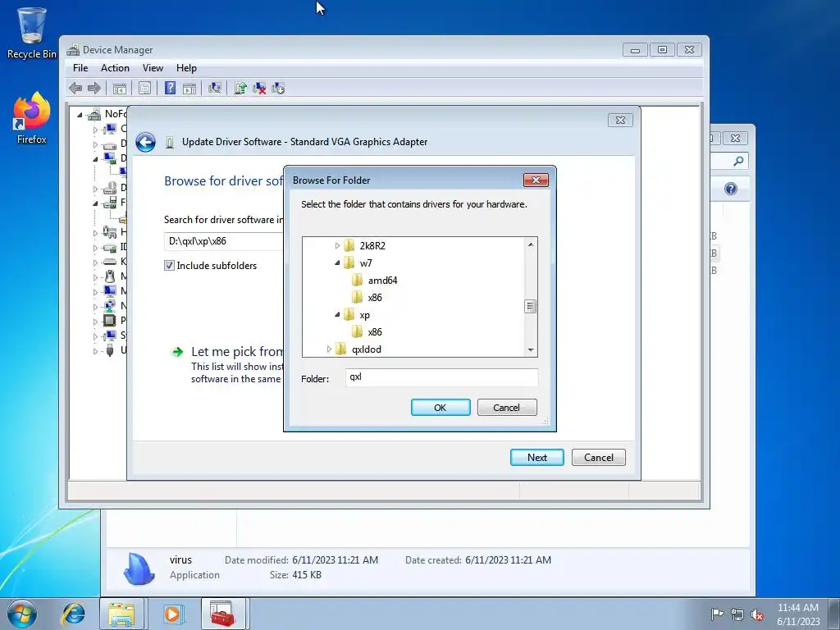Click Update Driver Software toolbar icon
The image size is (840, 630).
click(x=240, y=89)
